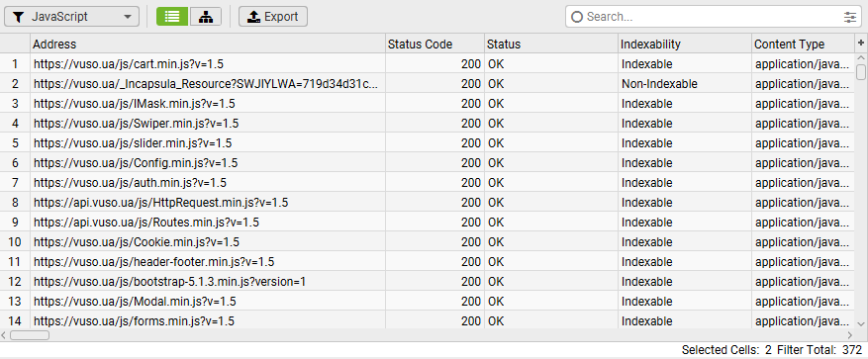Sort by Status Code column header
The height and width of the screenshot is (359, 868).
coord(434,45)
